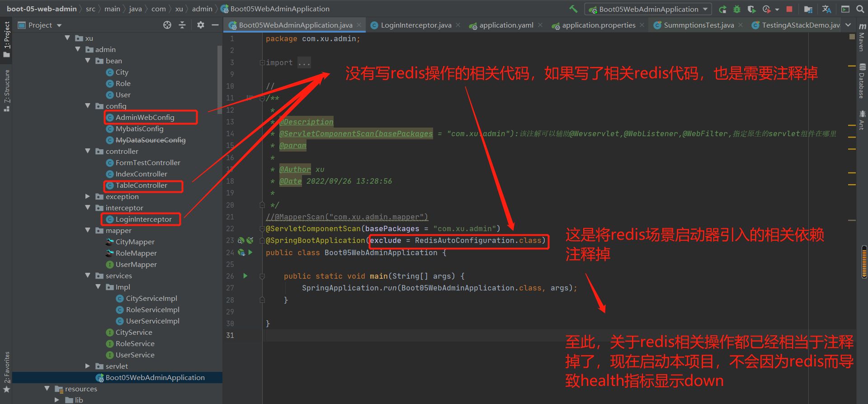Screen dimensions: 868x404
Task: Click the Project tree vertical scrollbar
Action: (220, 80)
